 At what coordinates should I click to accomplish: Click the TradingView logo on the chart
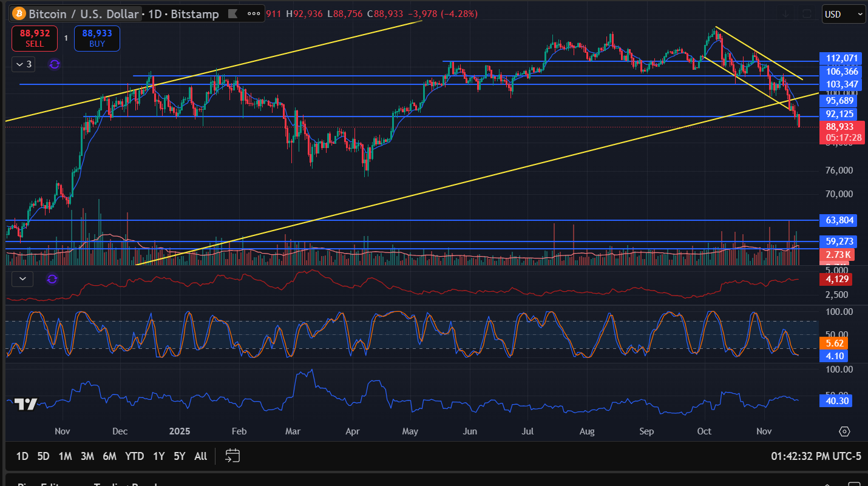[25, 404]
